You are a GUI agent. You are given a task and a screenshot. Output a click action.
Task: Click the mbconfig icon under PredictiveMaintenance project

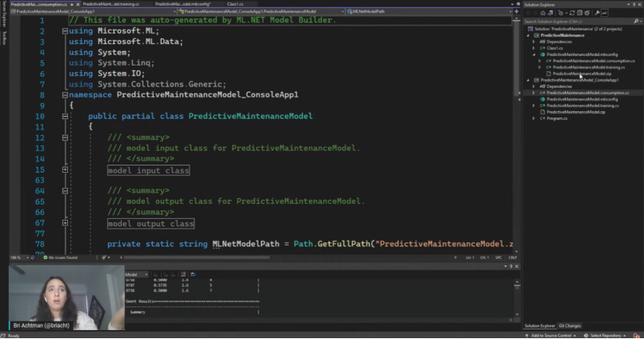[x=542, y=54]
